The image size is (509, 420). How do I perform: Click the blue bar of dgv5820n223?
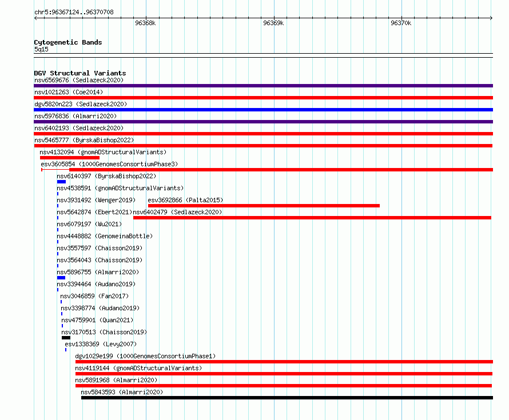[x=263, y=110]
